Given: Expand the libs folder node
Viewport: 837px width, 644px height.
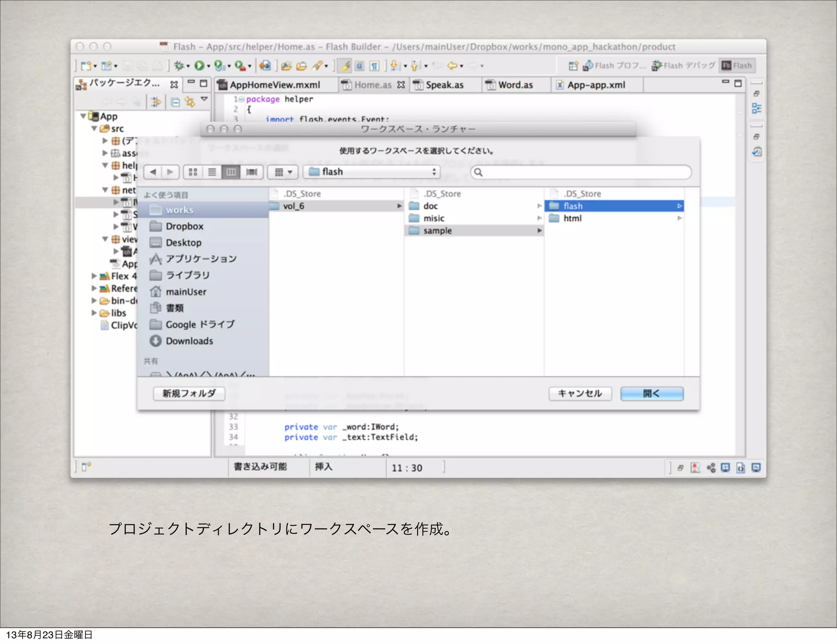Looking at the screenshot, I should click(x=94, y=313).
